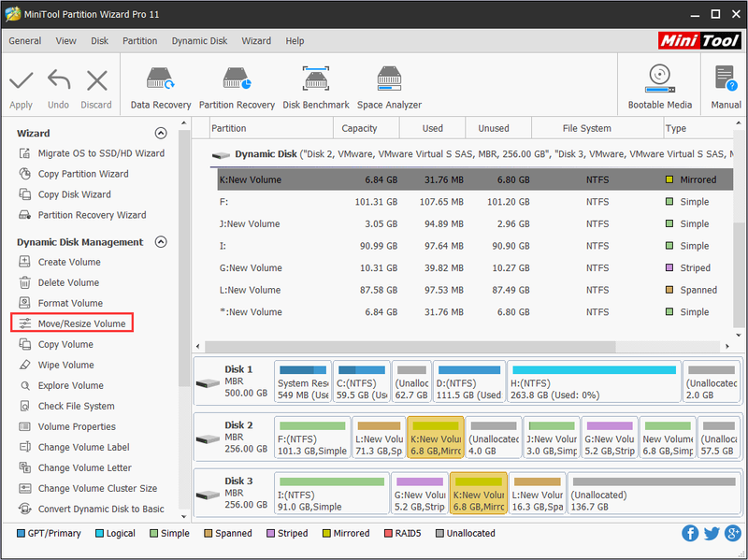Start the Disk Benchmark tool
The width and height of the screenshot is (748, 560).
point(316,88)
